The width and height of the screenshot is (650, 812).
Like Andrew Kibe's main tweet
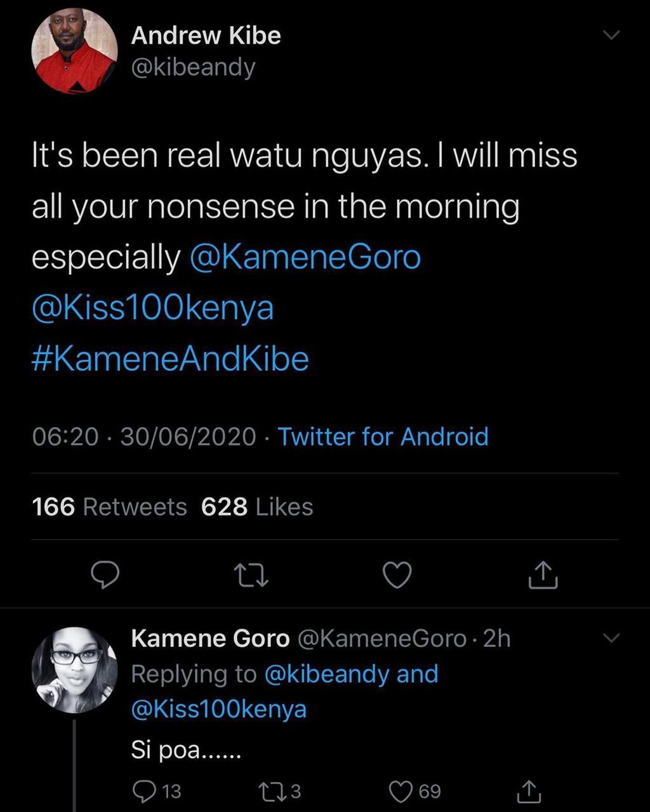399,575
